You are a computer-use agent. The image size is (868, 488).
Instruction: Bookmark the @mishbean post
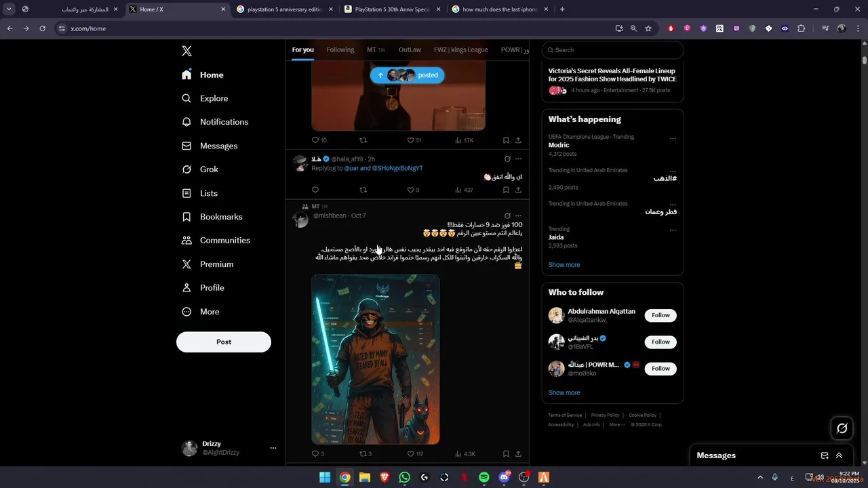506,454
